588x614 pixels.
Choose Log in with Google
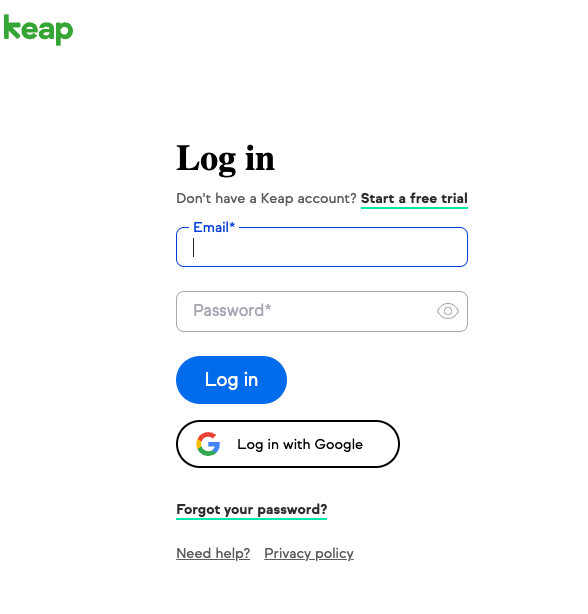[x=288, y=444]
